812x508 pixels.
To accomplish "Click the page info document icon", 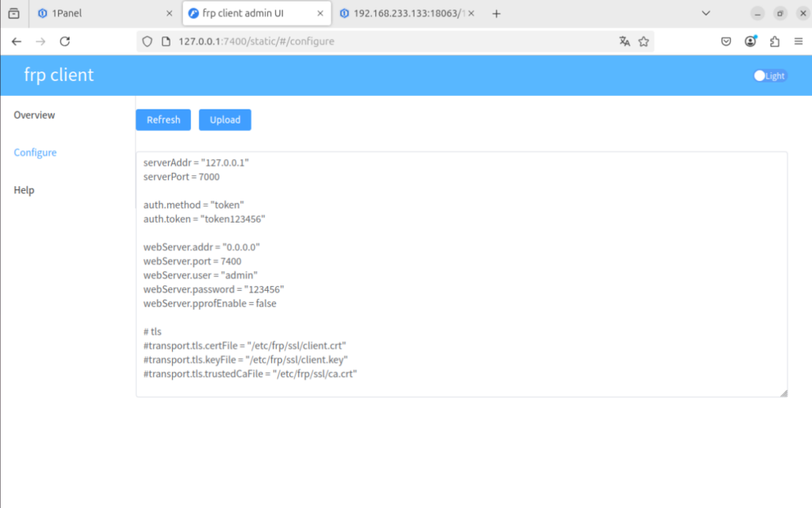I will click(x=166, y=41).
